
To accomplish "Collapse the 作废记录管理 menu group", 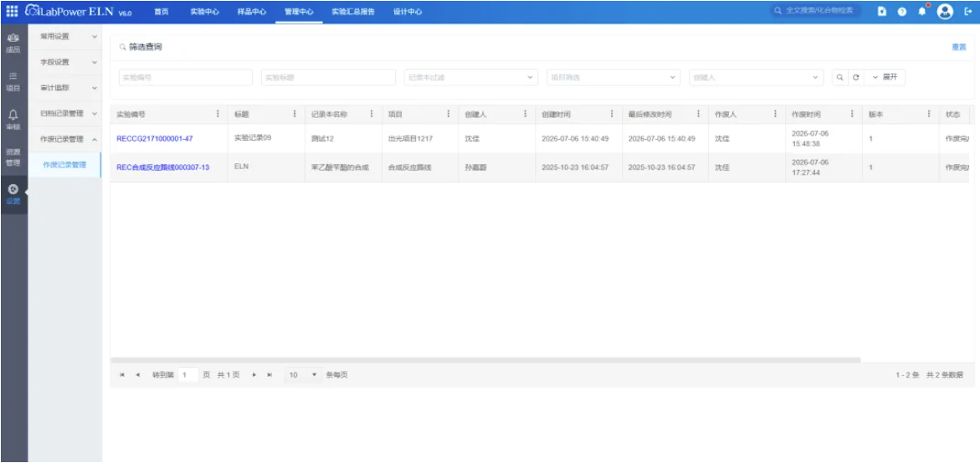I will 65,139.
